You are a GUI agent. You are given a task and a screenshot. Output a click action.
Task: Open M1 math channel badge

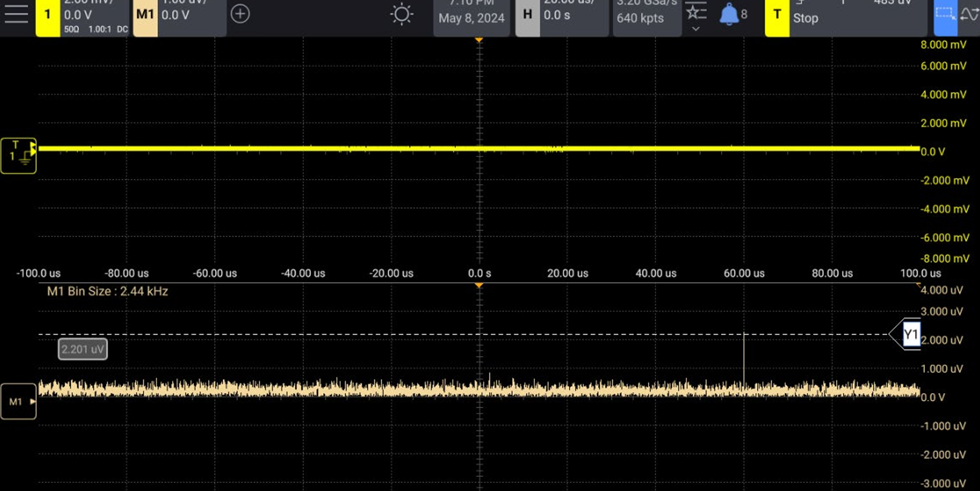pos(145,15)
